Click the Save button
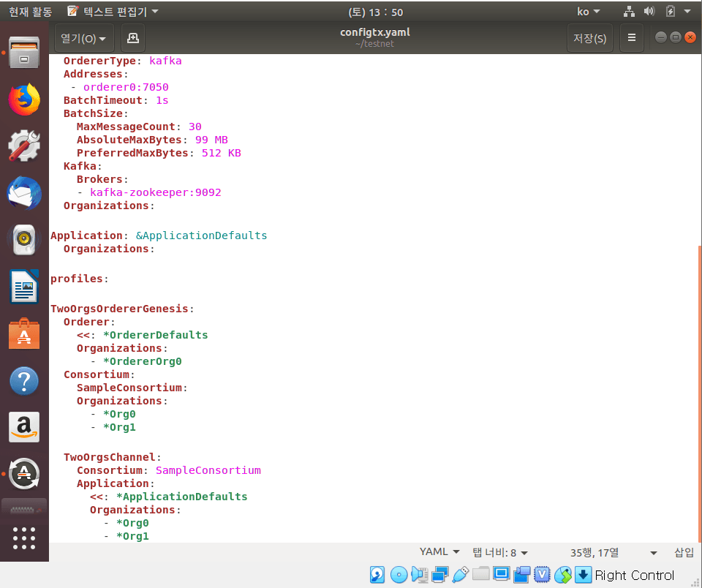 (589, 38)
